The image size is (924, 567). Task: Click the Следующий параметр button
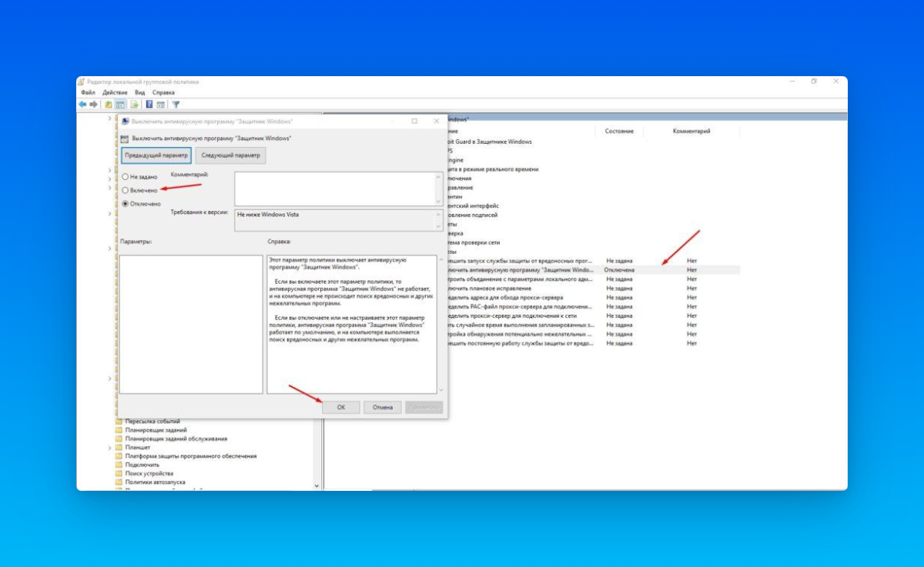click(231, 155)
